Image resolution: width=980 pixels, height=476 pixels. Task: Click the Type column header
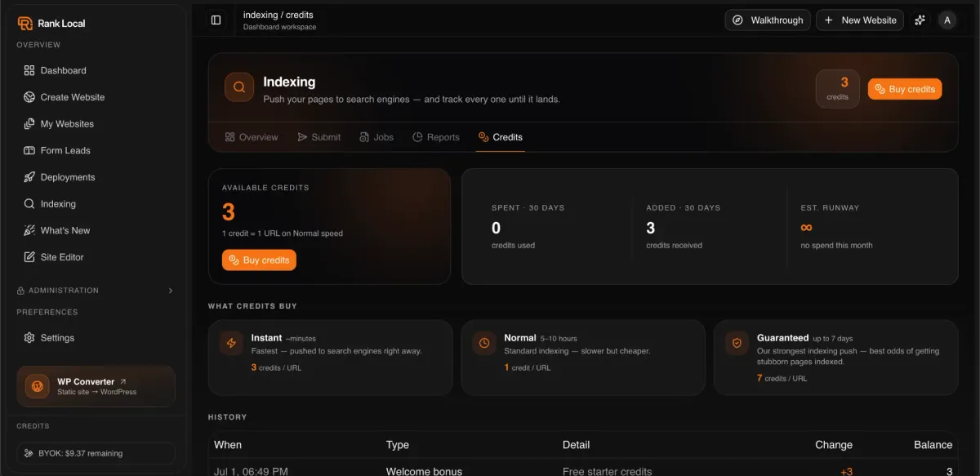pos(398,445)
